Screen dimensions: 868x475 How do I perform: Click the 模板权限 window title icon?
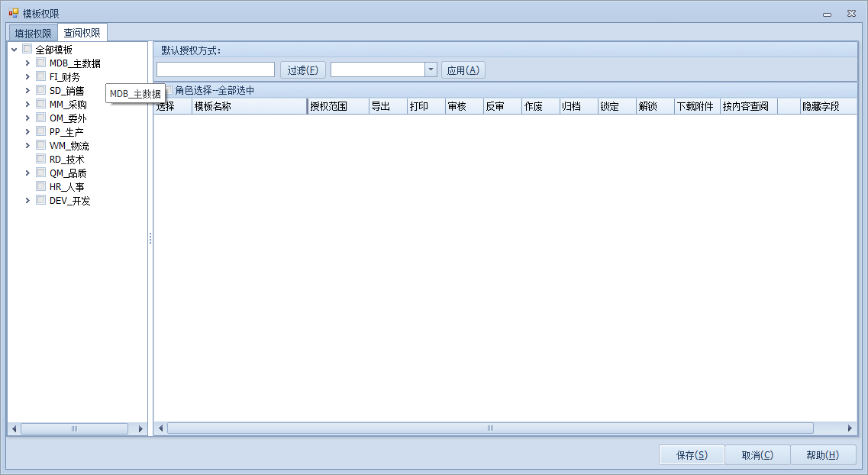point(14,14)
